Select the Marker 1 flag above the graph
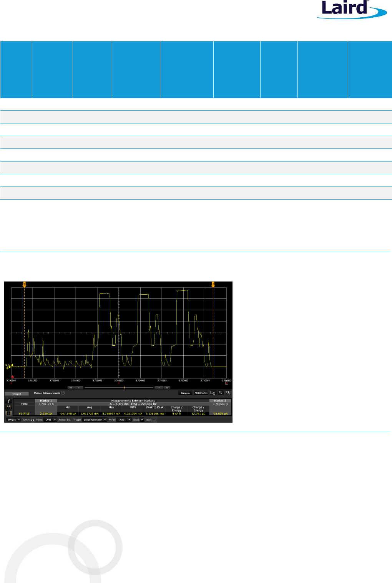392x583 pixels. coord(24,284)
